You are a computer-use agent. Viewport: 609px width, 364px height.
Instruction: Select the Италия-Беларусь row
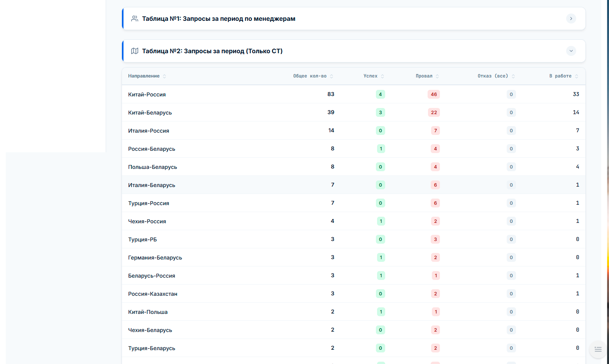tap(354, 185)
